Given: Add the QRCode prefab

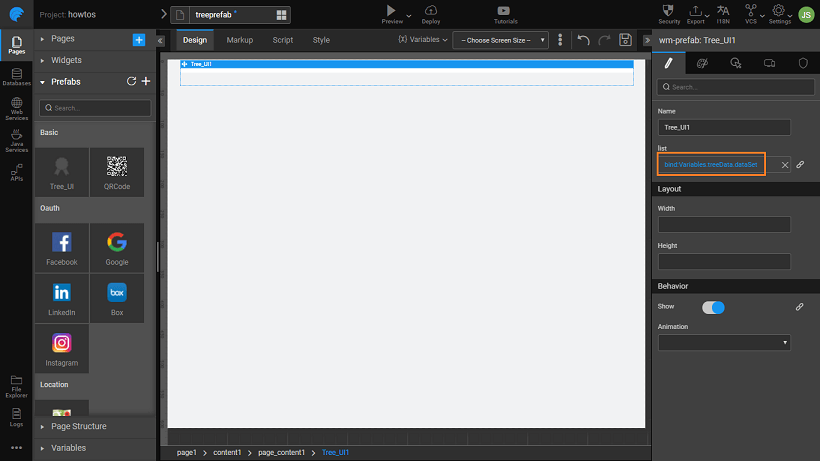Looking at the screenshot, I should click(x=117, y=172).
